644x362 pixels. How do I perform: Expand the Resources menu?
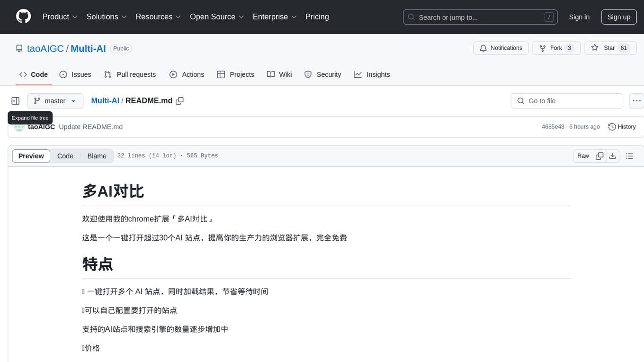[x=158, y=17]
